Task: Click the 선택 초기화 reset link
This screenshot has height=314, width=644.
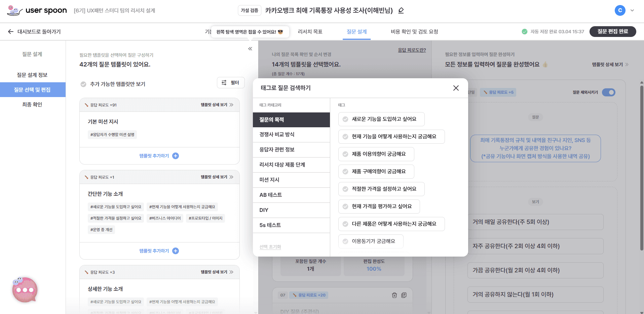Action: pos(270,247)
